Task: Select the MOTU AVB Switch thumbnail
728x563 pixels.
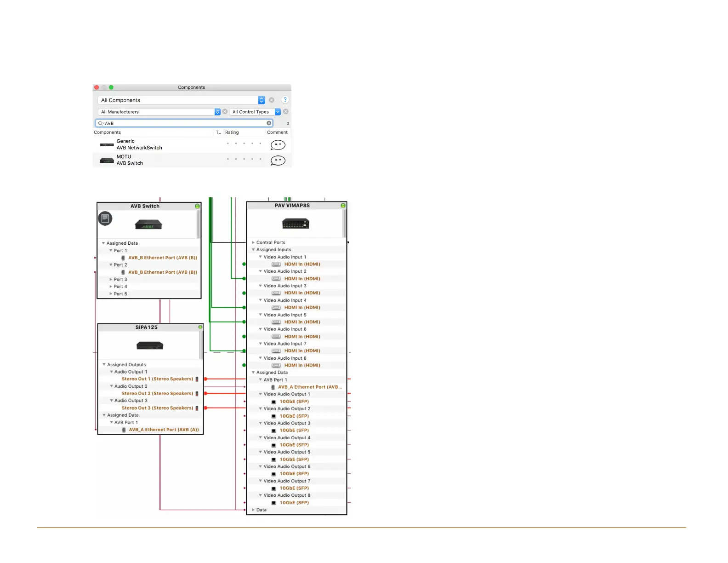Action: (x=107, y=161)
